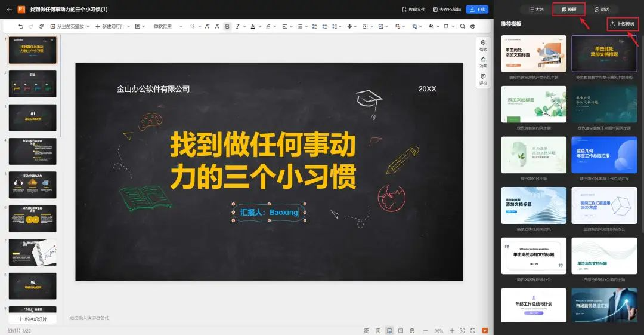Screen dimensions: 644x335
Task: Select the format painter brush icon
Action: tap(41, 26)
